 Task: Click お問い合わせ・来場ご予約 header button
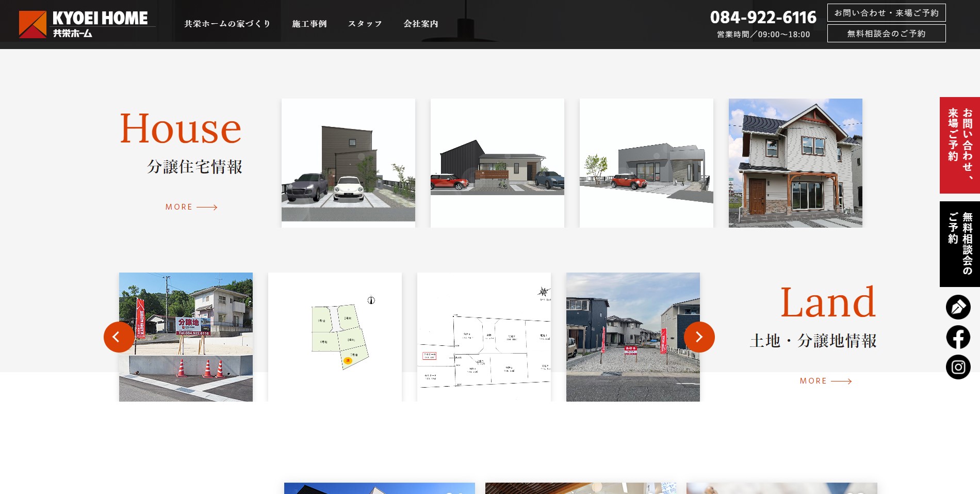887,13
